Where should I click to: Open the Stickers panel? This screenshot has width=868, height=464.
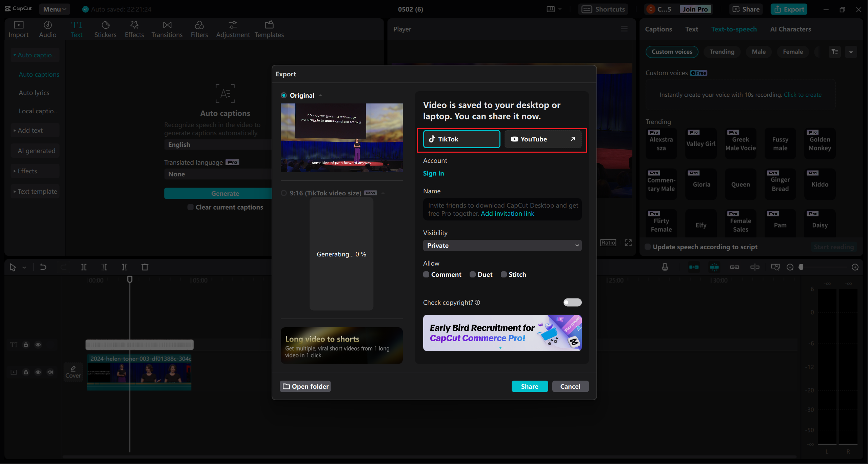(105, 29)
